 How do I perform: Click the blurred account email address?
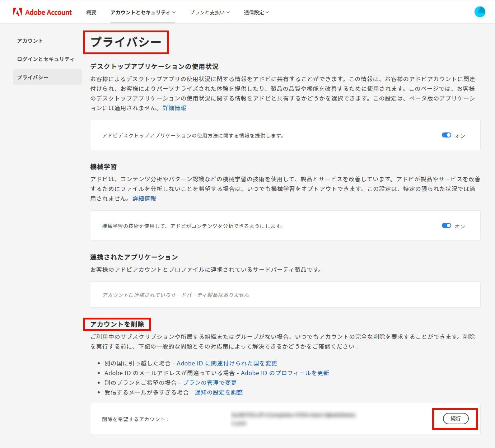pyautogui.click(x=294, y=419)
